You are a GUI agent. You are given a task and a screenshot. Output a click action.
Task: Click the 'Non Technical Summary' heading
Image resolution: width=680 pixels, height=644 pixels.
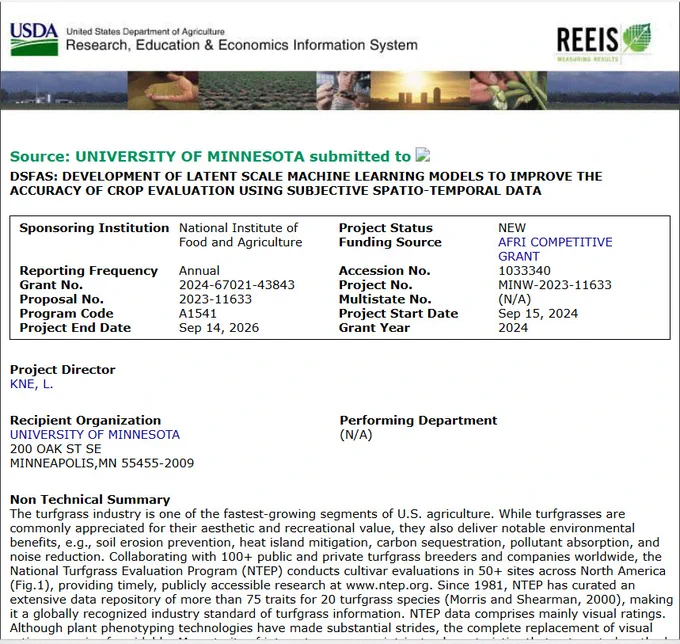(x=90, y=500)
